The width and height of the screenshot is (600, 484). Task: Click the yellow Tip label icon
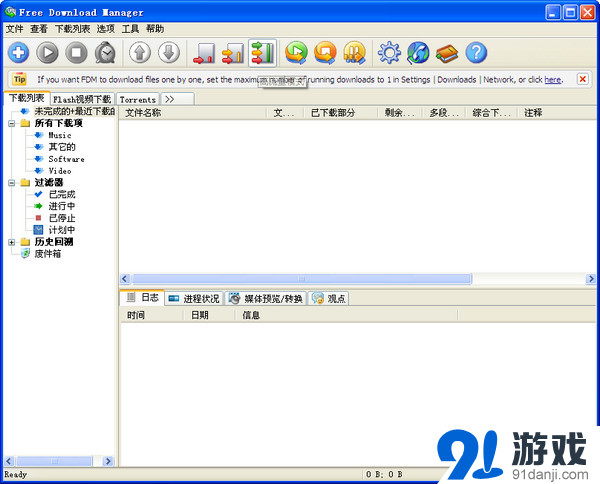pos(20,79)
